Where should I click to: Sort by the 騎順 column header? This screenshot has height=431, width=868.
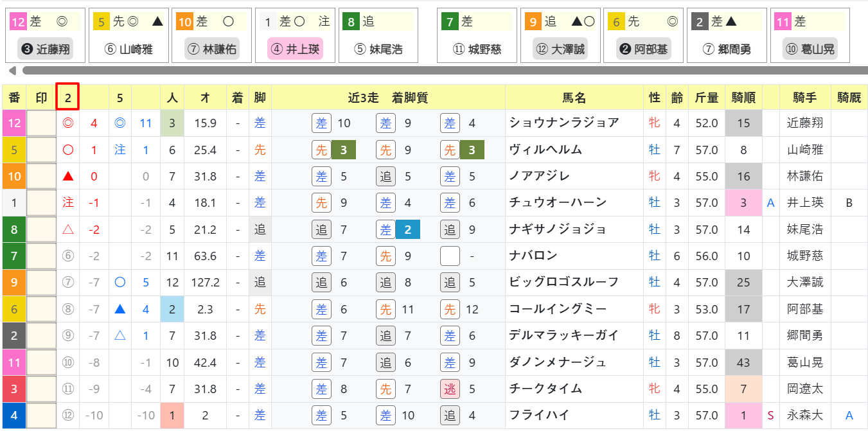coord(743,98)
